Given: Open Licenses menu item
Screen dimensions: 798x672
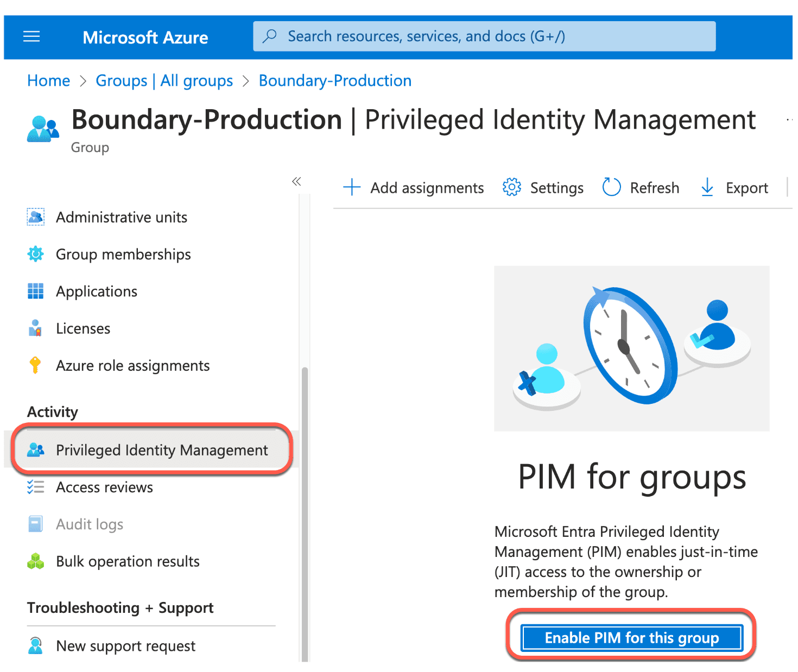Looking at the screenshot, I should pyautogui.click(x=83, y=328).
